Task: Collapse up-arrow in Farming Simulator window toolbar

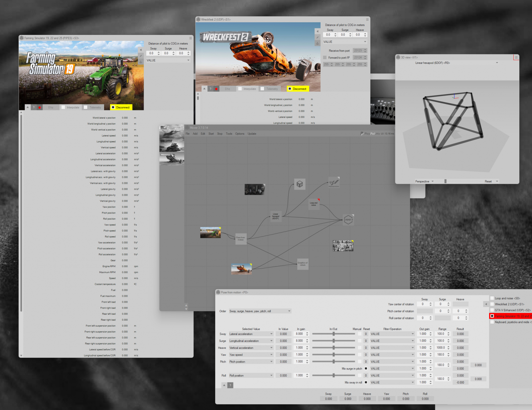Action: pos(28,107)
